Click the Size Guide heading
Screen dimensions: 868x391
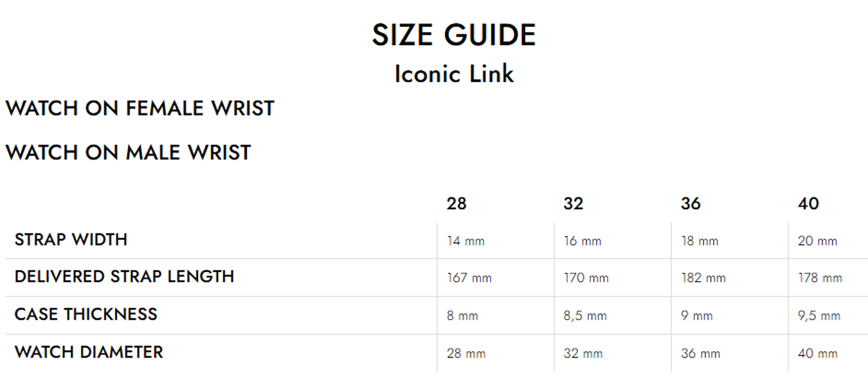(453, 35)
